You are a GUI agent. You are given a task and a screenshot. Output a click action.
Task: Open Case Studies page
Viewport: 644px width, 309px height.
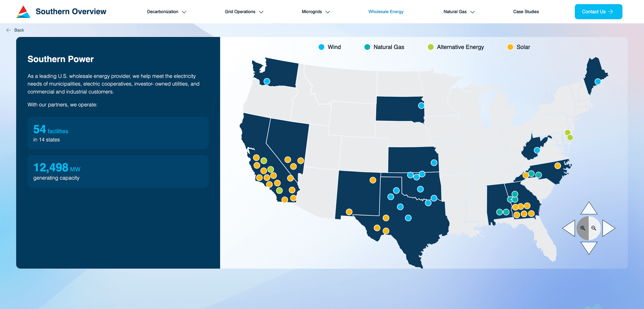tap(526, 12)
